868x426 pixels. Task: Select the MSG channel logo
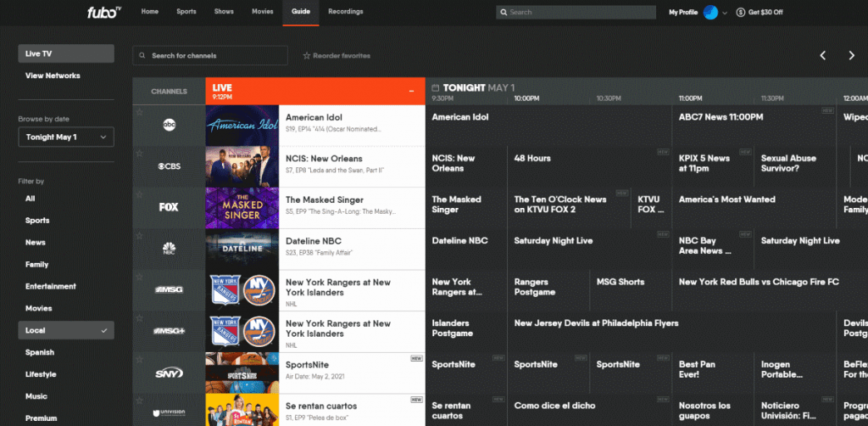click(x=169, y=289)
